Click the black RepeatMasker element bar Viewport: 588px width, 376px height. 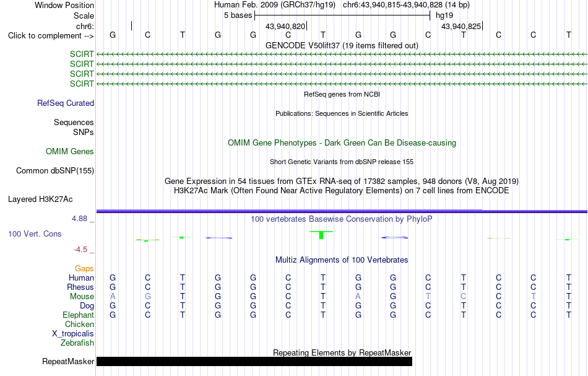point(254,361)
